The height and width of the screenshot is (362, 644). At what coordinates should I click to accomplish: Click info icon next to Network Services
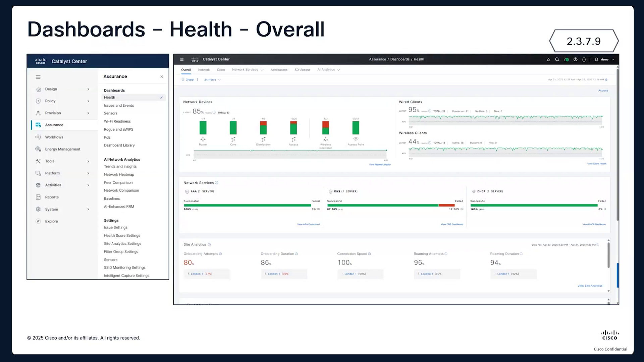coord(217,183)
